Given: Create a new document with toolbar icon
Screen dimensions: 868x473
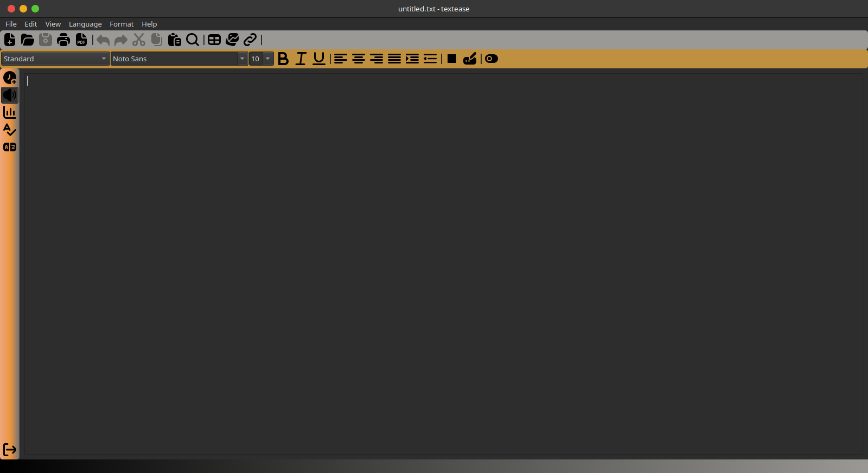Looking at the screenshot, I should 10,40.
